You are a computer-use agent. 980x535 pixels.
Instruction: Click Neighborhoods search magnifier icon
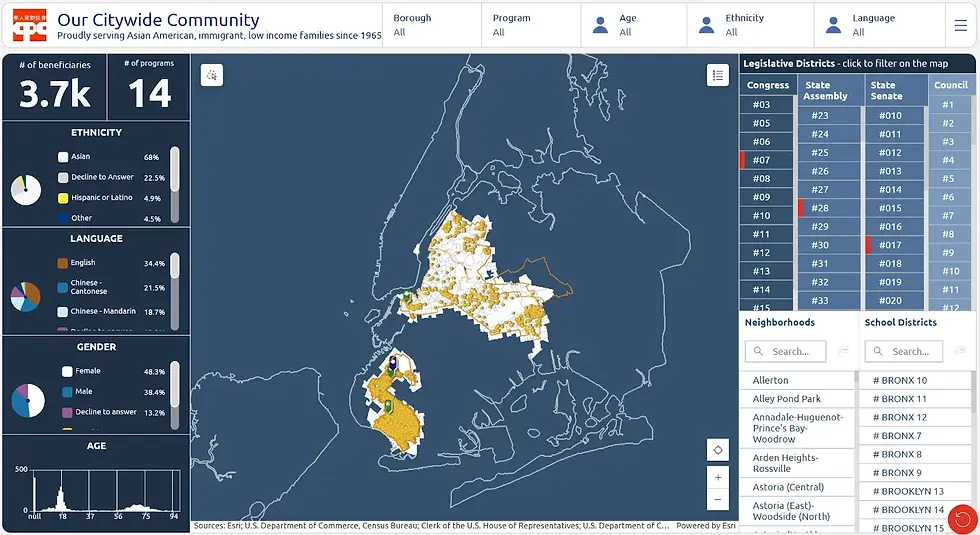coord(758,351)
